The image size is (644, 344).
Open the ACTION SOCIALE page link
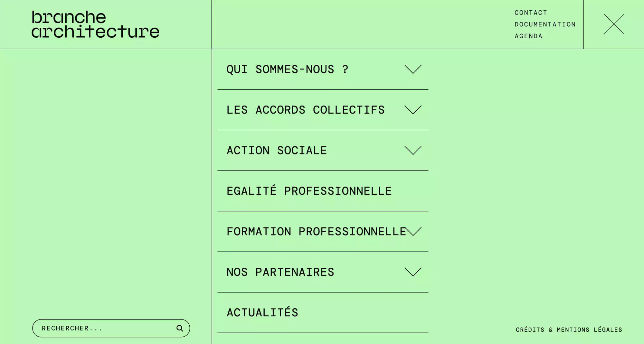277,150
